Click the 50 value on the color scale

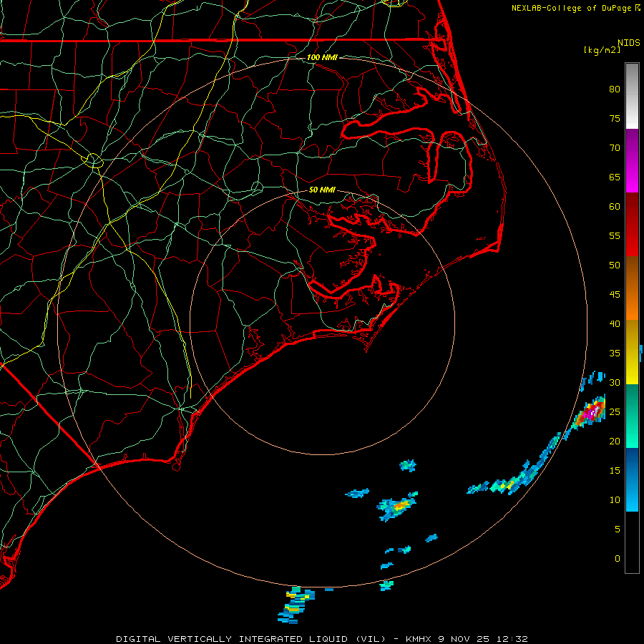615,265
